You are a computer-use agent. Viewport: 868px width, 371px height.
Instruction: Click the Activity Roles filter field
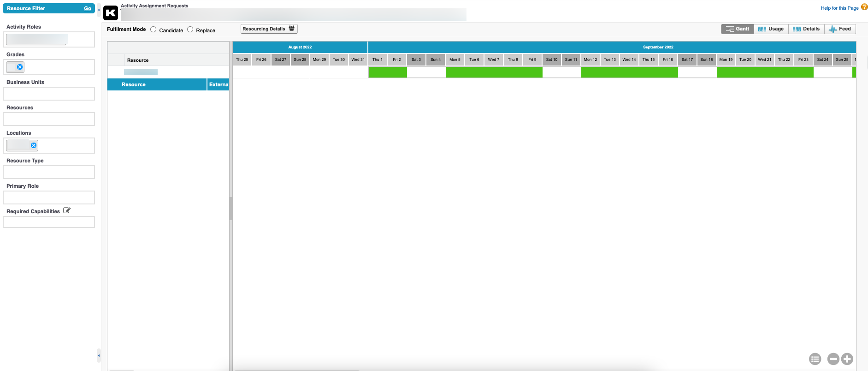coord(49,39)
